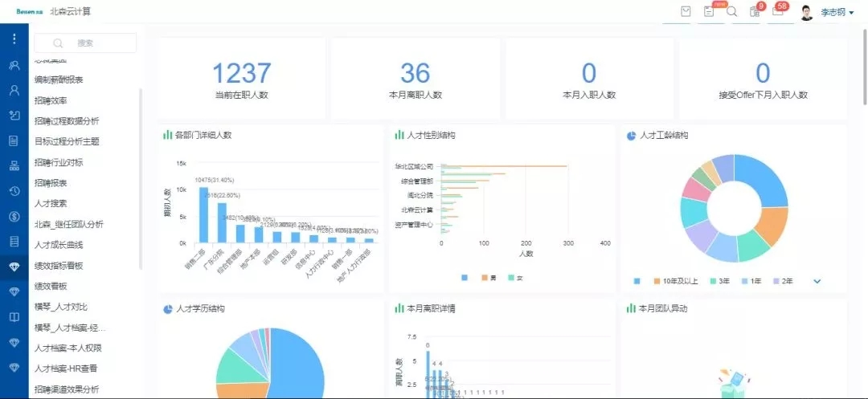Click the 销售二部 tallest bar in department chart
Screen dimensions: 868x399
point(203,215)
